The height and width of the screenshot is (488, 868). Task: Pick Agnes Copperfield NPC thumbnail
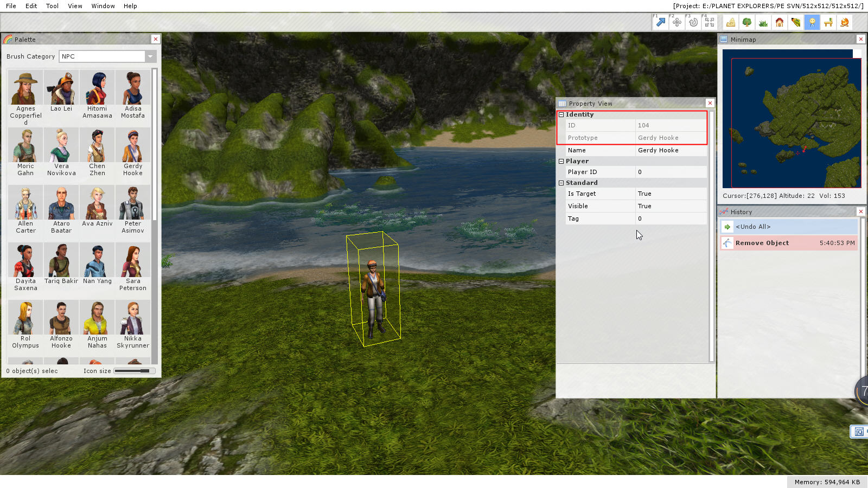click(25, 88)
